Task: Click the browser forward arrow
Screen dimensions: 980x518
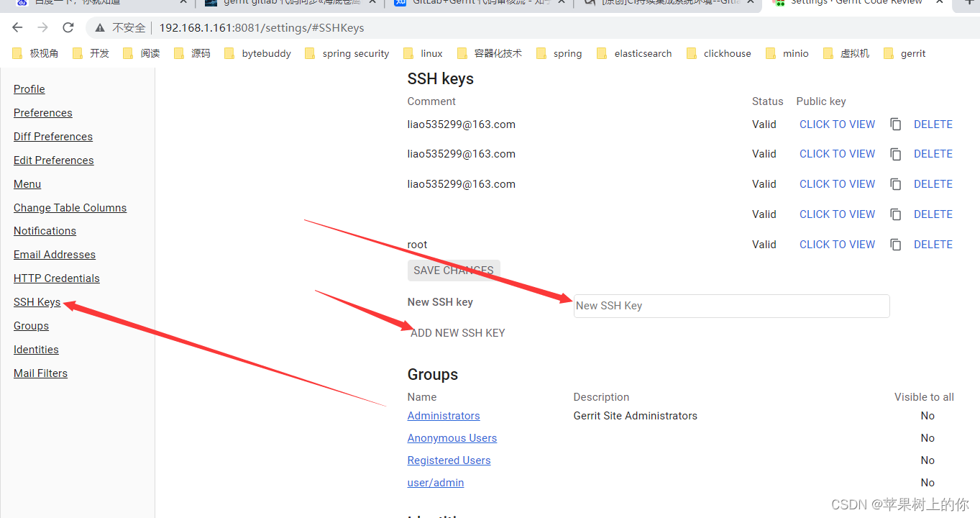Action: [x=43, y=28]
